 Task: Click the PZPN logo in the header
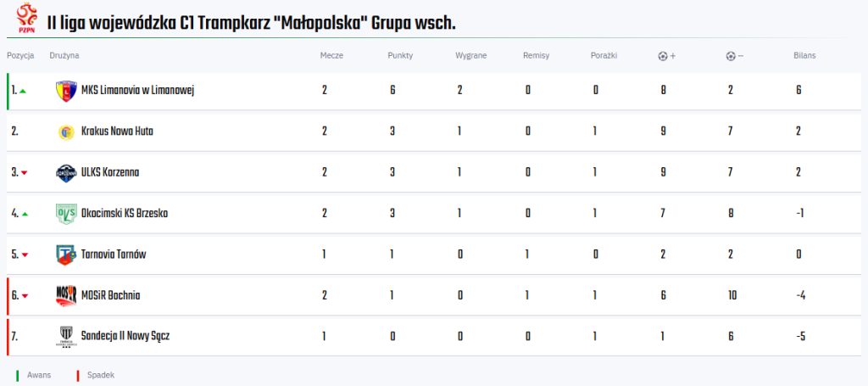pos(26,18)
